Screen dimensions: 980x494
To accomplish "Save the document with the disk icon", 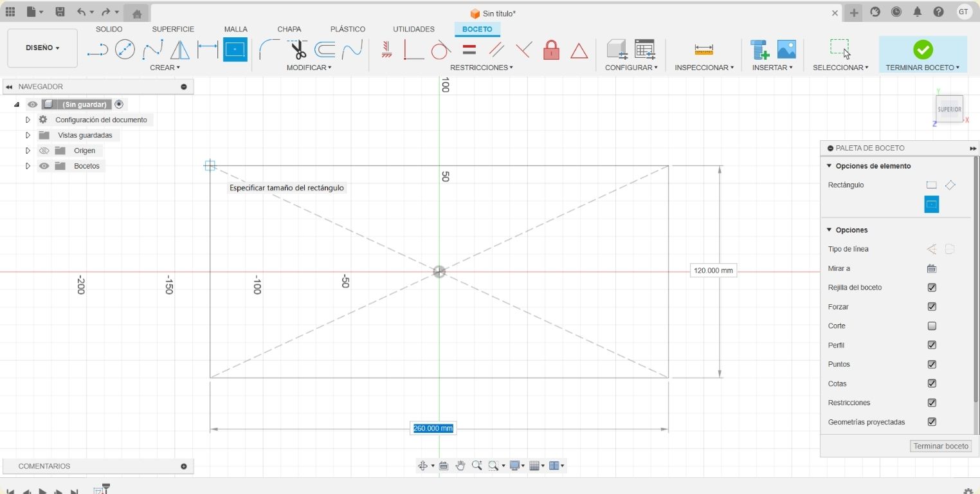I will click(x=60, y=12).
